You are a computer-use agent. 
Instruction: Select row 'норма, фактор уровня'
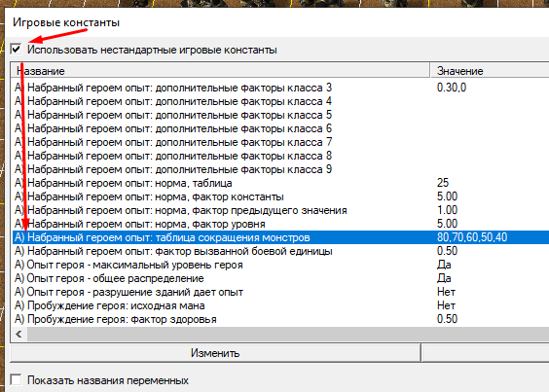(x=280, y=224)
